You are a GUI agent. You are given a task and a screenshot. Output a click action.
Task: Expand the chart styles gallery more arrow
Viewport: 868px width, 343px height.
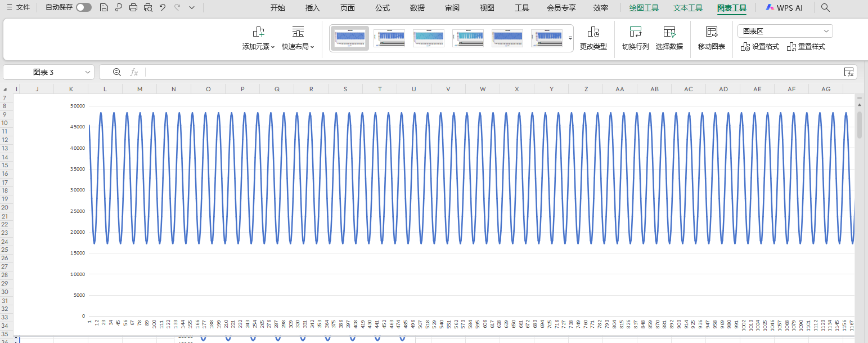coord(570,38)
